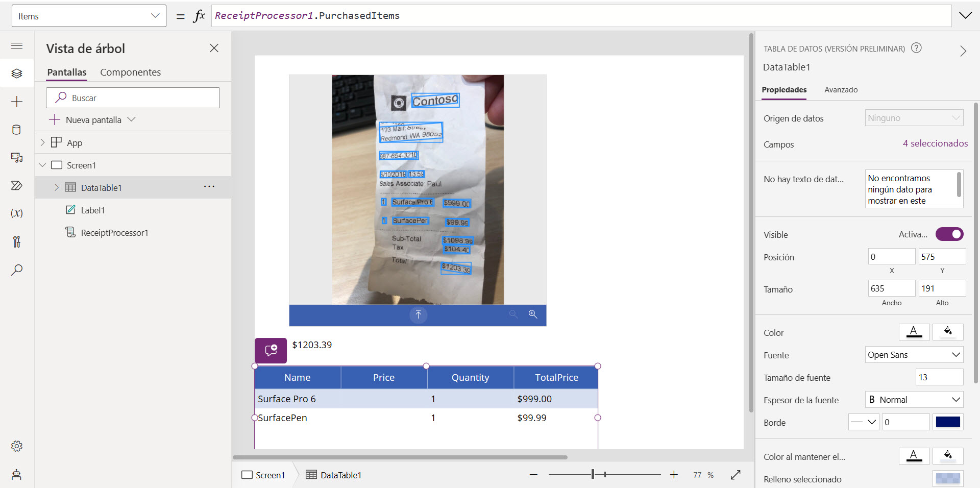Click the zoom in magnifier on receipt
The image size is (980, 488).
[x=533, y=314]
